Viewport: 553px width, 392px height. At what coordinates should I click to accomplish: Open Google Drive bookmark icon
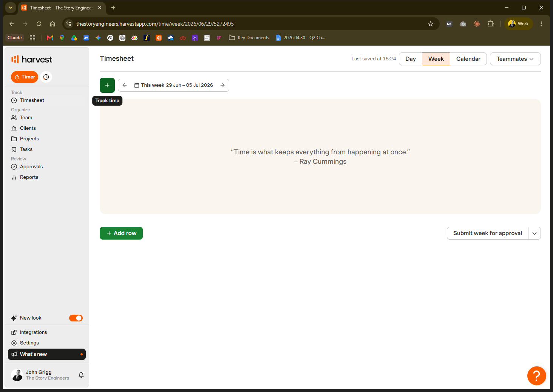click(74, 38)
